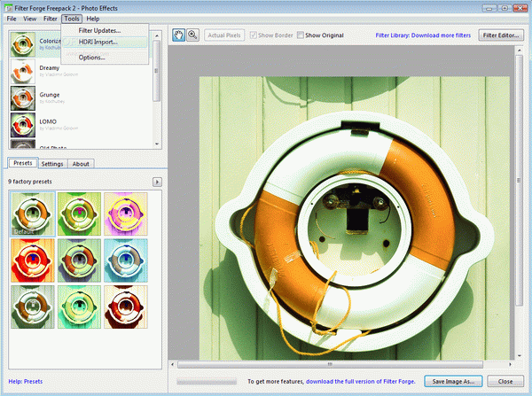
Task: Click the Close button
Action: point(505,382)
